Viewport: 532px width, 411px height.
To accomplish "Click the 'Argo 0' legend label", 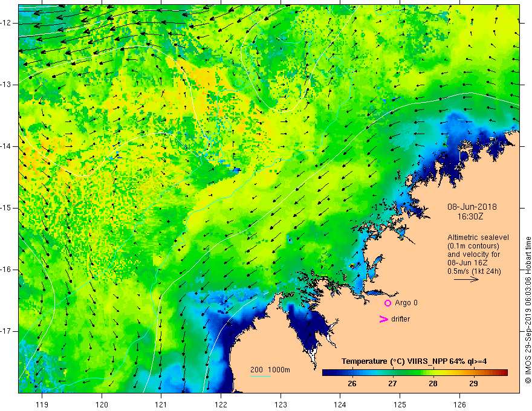I will click(406, 303).
